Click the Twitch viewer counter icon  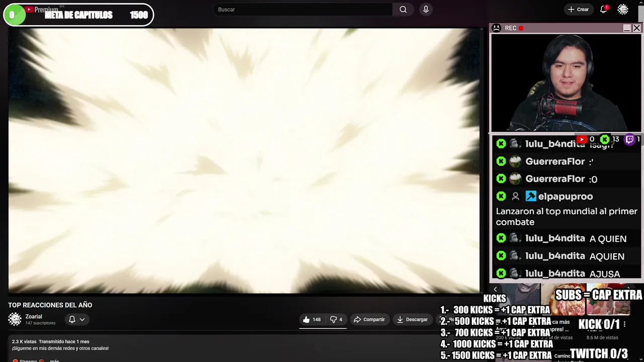click(x=629, y=139)
